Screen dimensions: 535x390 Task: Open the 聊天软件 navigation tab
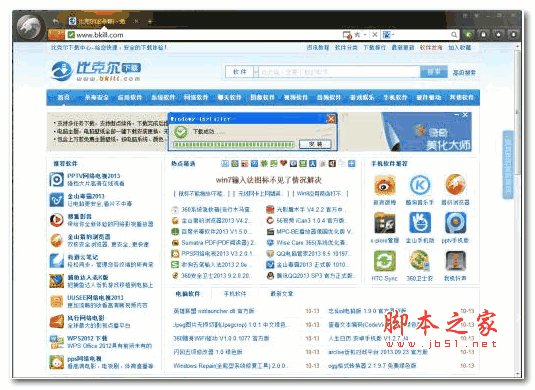(x=229, y=98)
